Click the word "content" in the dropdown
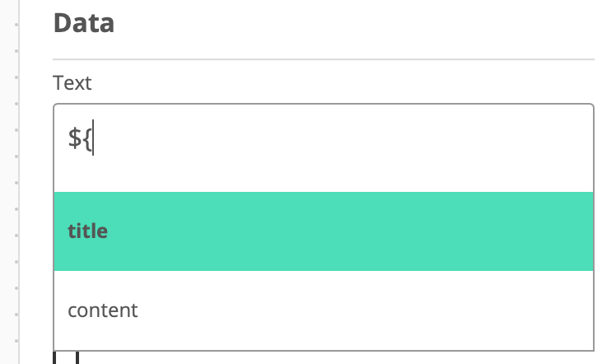 (x=103, y=310)
